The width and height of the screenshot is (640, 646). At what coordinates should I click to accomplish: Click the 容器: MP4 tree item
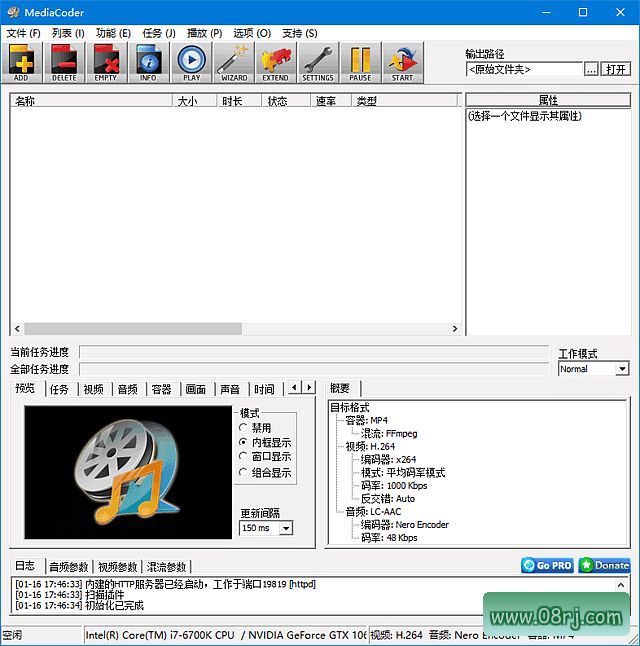[366, 420]
